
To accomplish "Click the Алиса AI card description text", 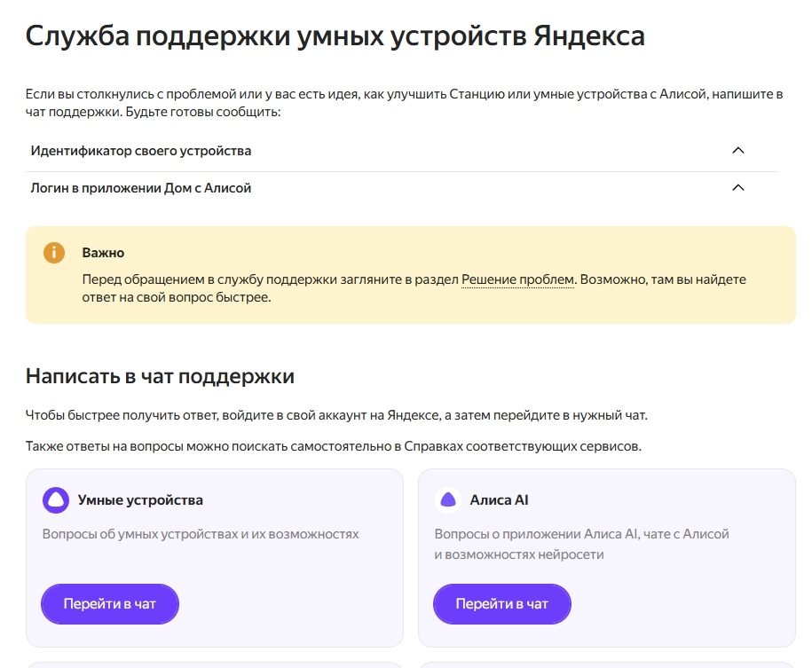I will [581, 542].
